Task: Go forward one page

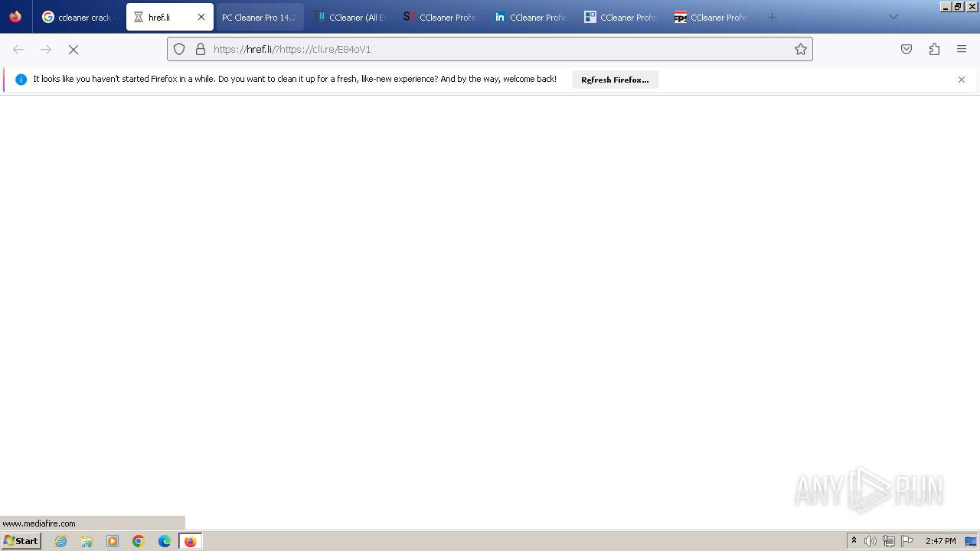Action: click(46, 49)
